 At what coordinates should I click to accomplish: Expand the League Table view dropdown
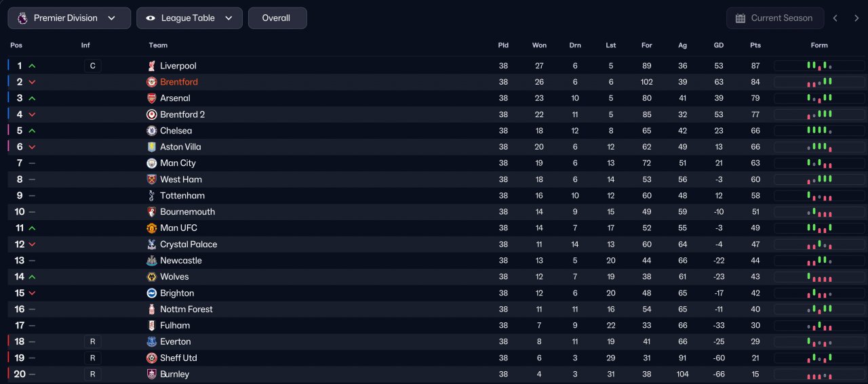pos(189,18)
